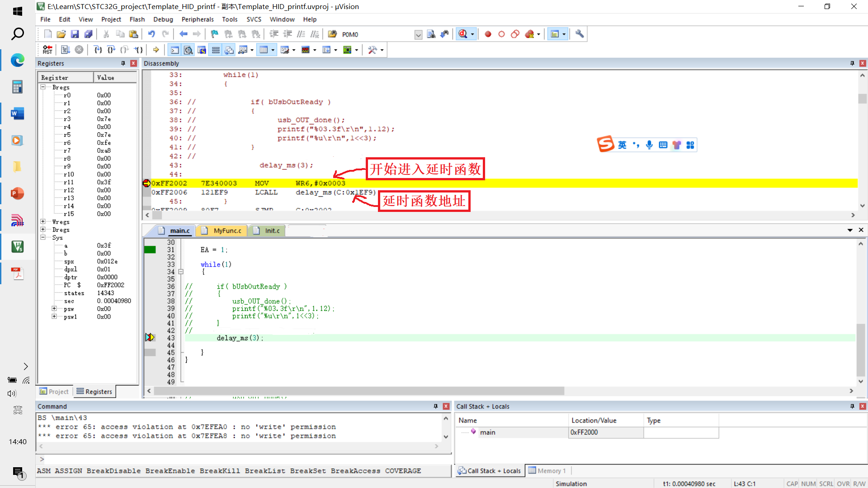Switch to the Project panel tab
The height and width of the screenshot is (488, 868).
tap(54, 391)
